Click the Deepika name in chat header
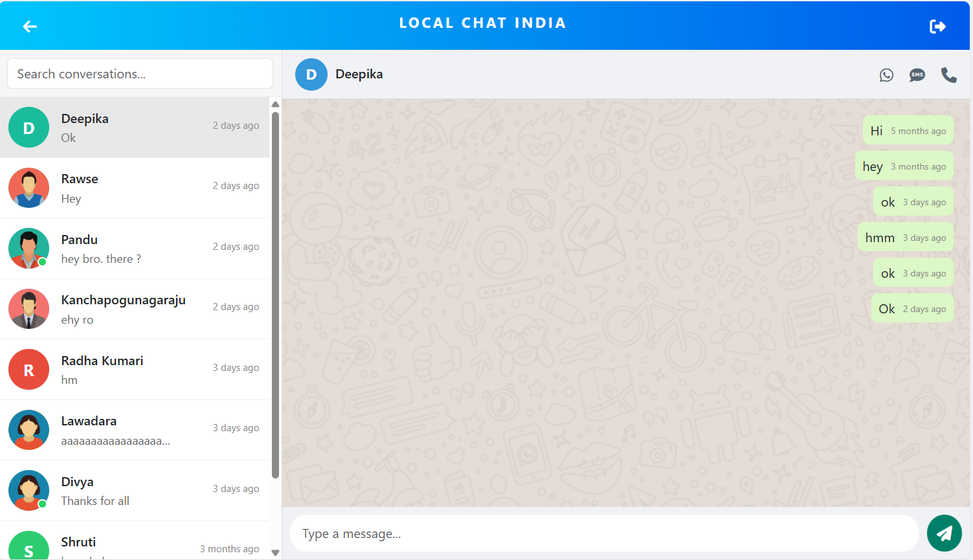This screenshot has height=560, width=973. point(359,74)
